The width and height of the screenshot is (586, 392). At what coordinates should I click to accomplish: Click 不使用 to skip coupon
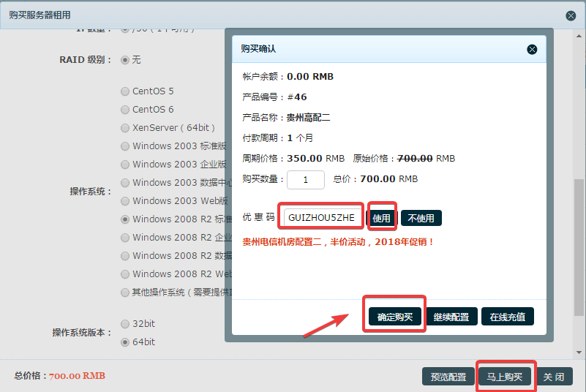[421, 218]
